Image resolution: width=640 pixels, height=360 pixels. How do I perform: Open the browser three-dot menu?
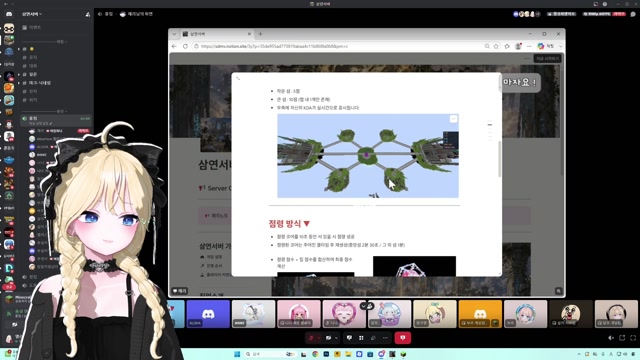click(529, 46)
